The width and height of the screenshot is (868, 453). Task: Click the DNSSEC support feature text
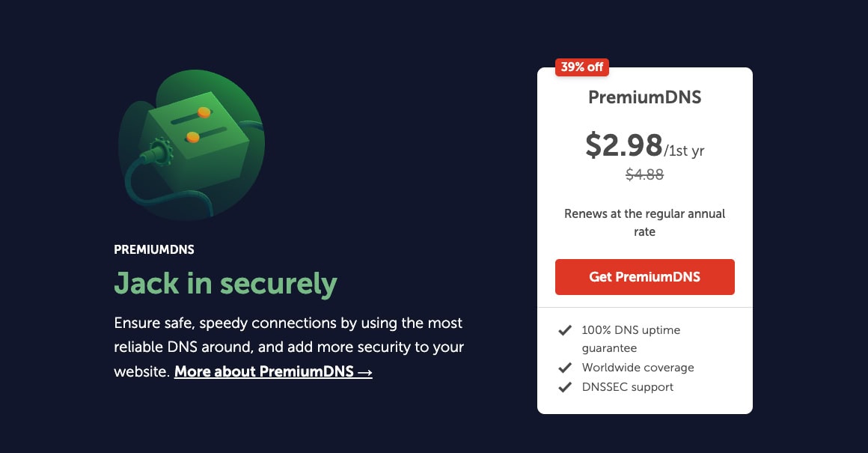pos(627,387)
